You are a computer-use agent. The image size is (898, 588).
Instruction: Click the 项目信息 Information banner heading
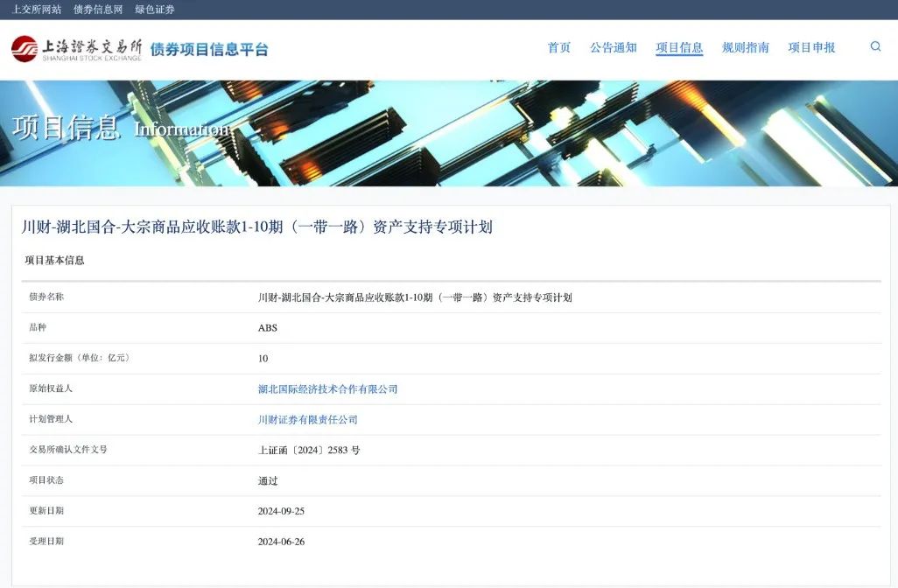pyautogui.click(x=122, y=127)
